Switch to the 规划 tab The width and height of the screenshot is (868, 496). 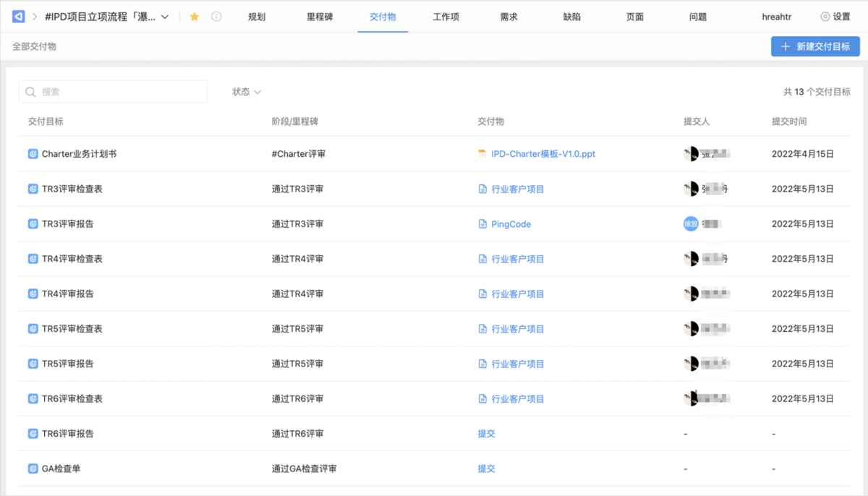[257, 17]
